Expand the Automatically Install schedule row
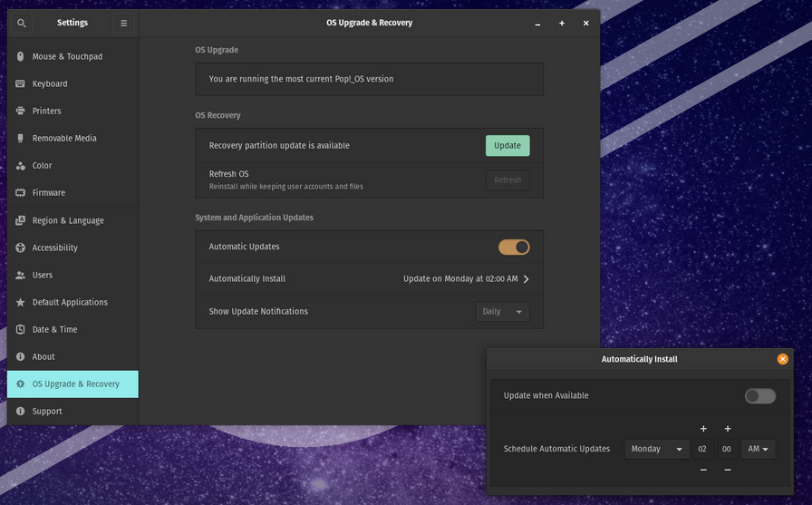Viewport: 812px width, 505px height. click(526, 279)
